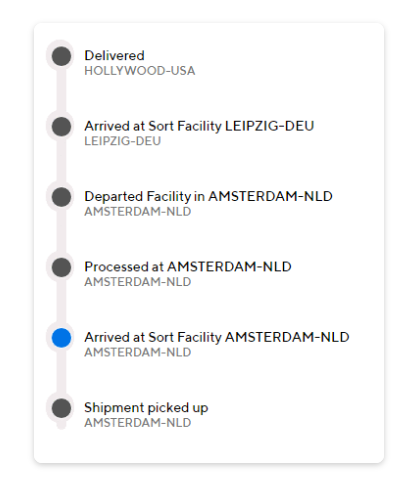Click the LEIPZIG-DEU location subtitle
The width and height of the screenshot is (420, 499).
[123, 141]
